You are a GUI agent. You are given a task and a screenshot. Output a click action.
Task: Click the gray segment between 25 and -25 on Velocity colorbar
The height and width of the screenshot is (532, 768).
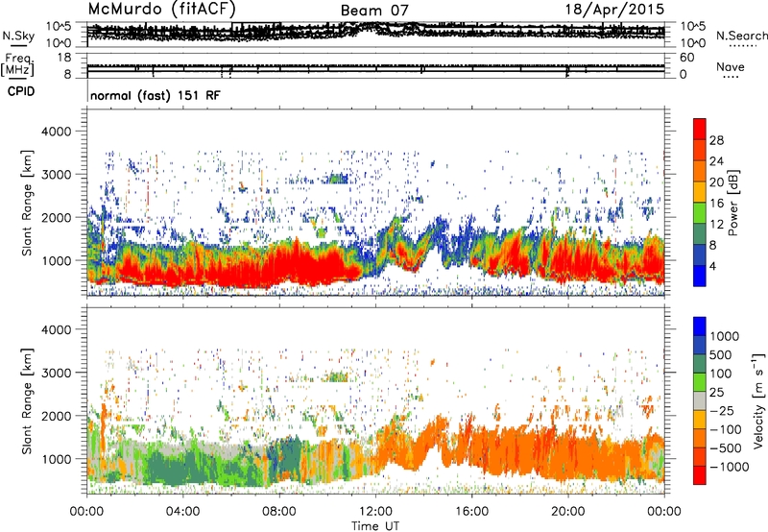click(x=700, y=400)
